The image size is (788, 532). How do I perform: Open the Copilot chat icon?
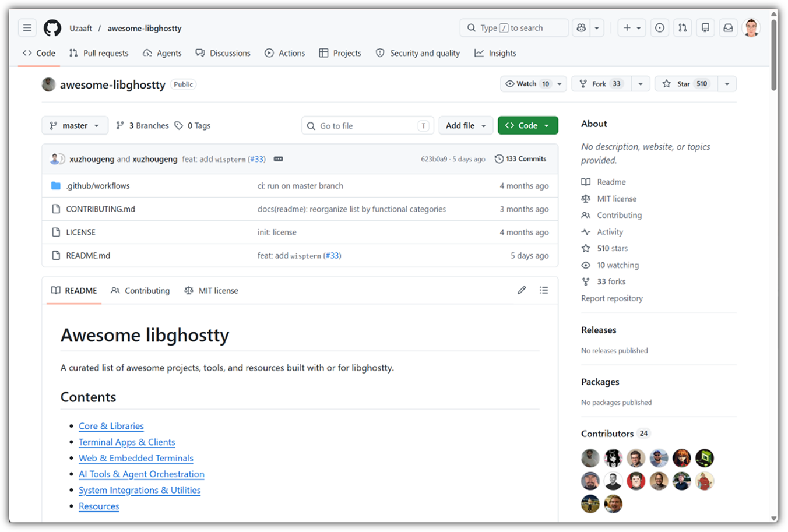click(x=581, y=28)
